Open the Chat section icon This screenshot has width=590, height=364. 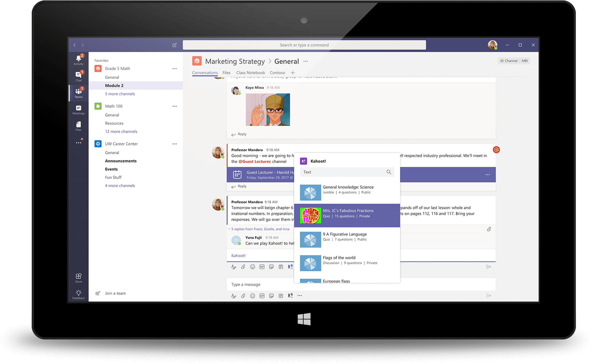pos(78,76)
